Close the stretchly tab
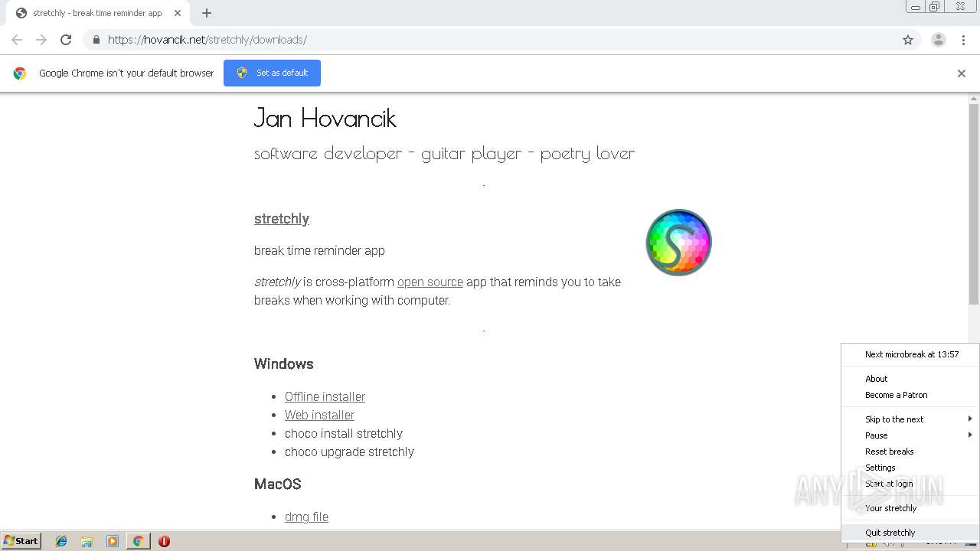The width and height of the screenshot is (980, 551). (x=178, y=13)
